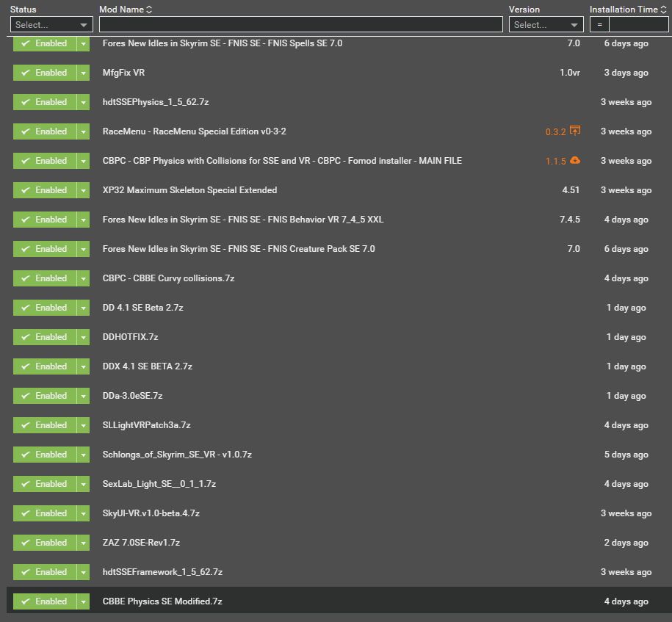Screen dimensions: 672x622
Task: Click the equals comparison operator button
Action: 599,24
